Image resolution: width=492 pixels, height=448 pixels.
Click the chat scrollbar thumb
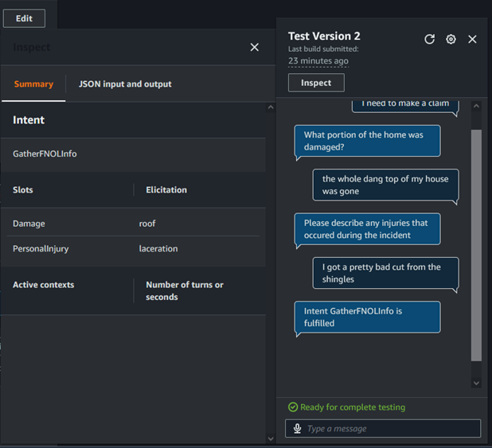[476, 245]
